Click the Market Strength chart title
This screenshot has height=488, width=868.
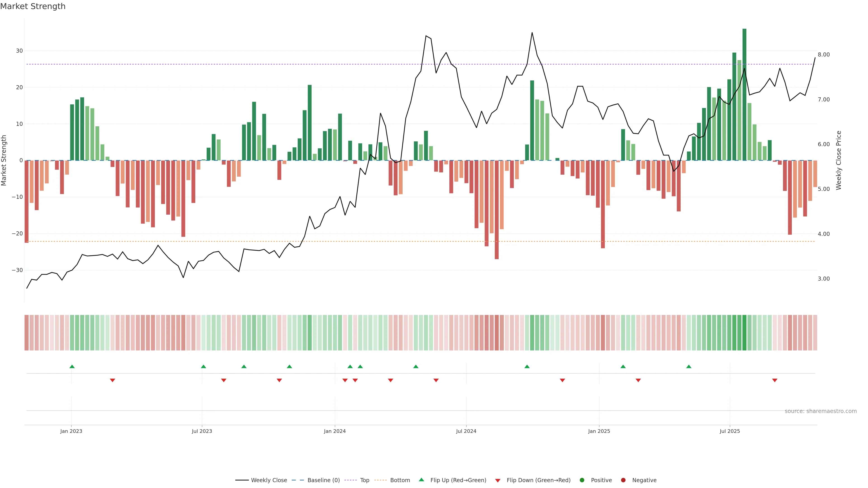(x=33, y=6)
